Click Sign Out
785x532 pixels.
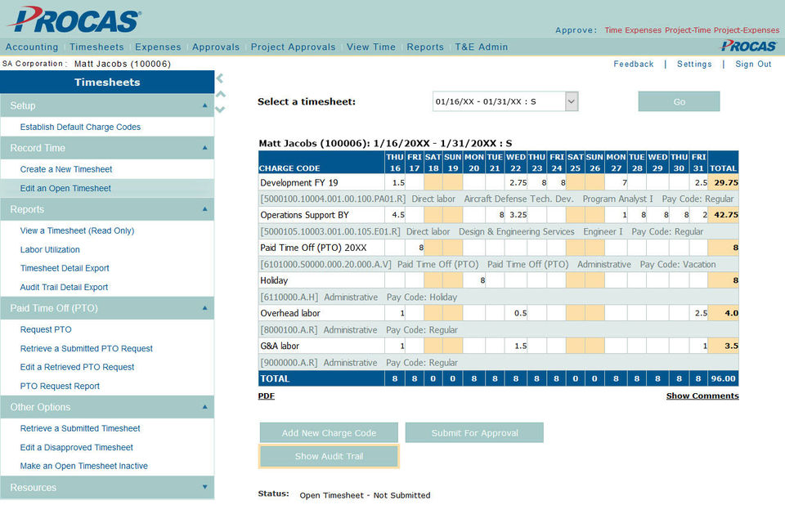point(753,64)
